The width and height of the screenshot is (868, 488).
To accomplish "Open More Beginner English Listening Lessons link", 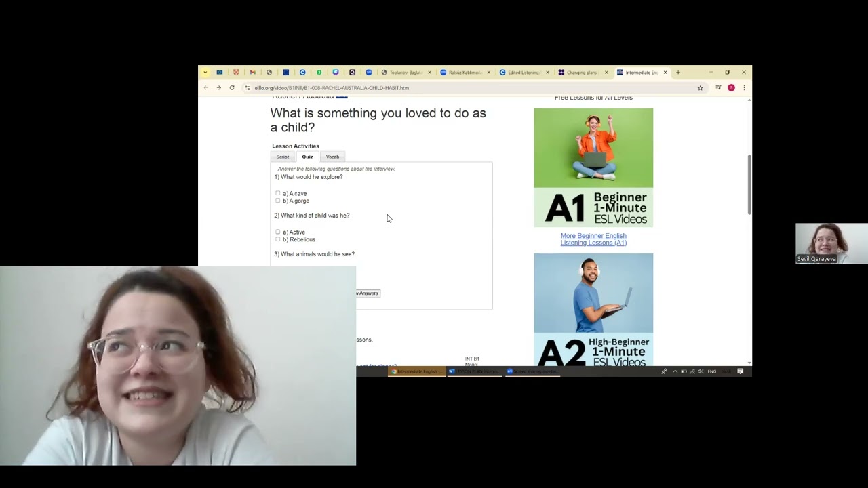I will 593,239.
